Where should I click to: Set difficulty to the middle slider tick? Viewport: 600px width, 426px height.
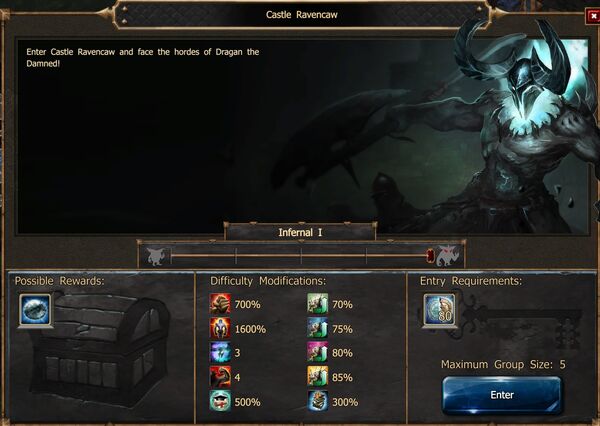tap(301, 256)
